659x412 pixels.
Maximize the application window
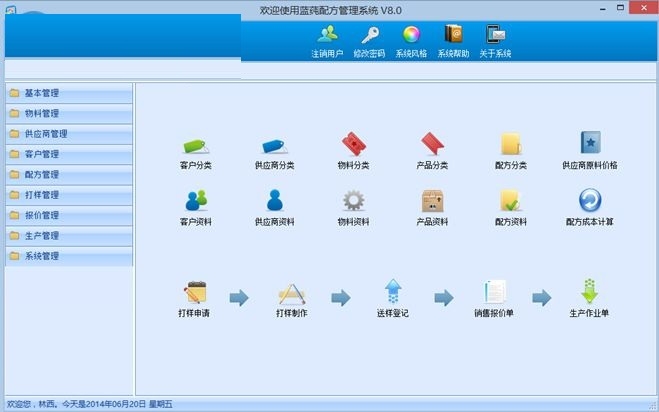tap(620, 8)
